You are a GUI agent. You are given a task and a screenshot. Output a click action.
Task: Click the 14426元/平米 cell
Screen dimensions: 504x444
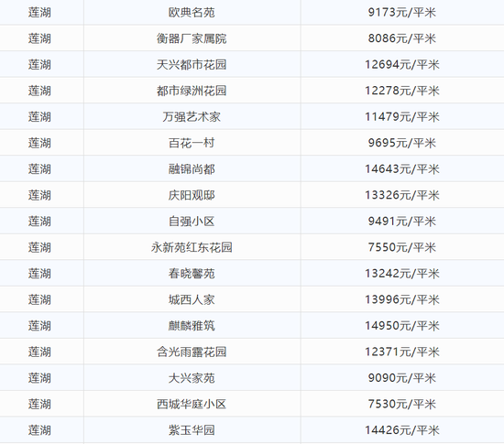402,430
